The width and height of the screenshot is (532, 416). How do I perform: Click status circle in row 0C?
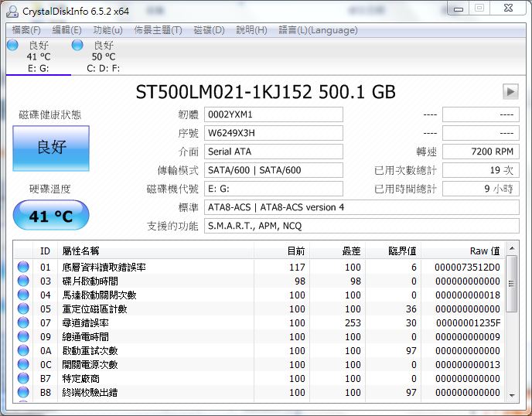(23, 364)
